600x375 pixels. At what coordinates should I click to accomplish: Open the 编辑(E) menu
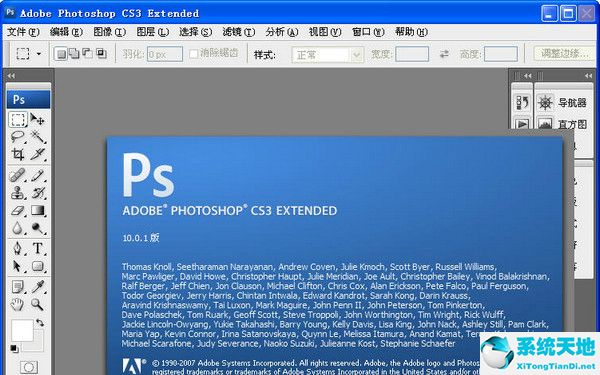(66, 32)
